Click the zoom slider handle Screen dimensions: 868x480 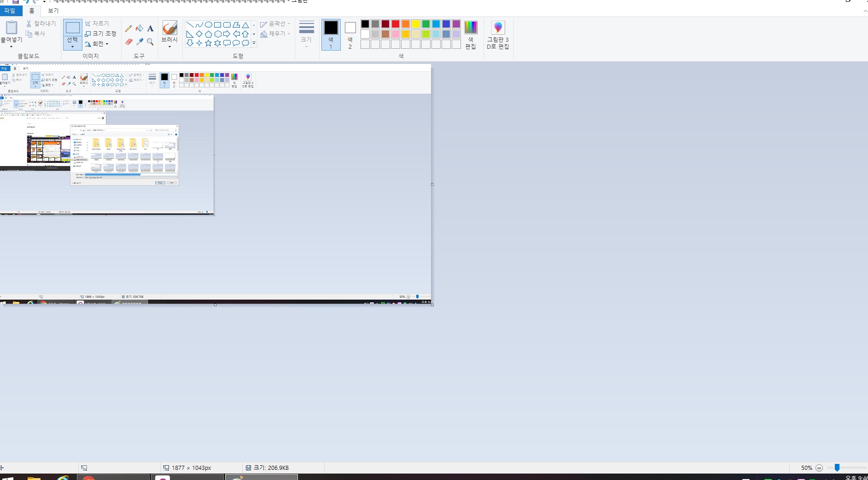tap(837, 468)
